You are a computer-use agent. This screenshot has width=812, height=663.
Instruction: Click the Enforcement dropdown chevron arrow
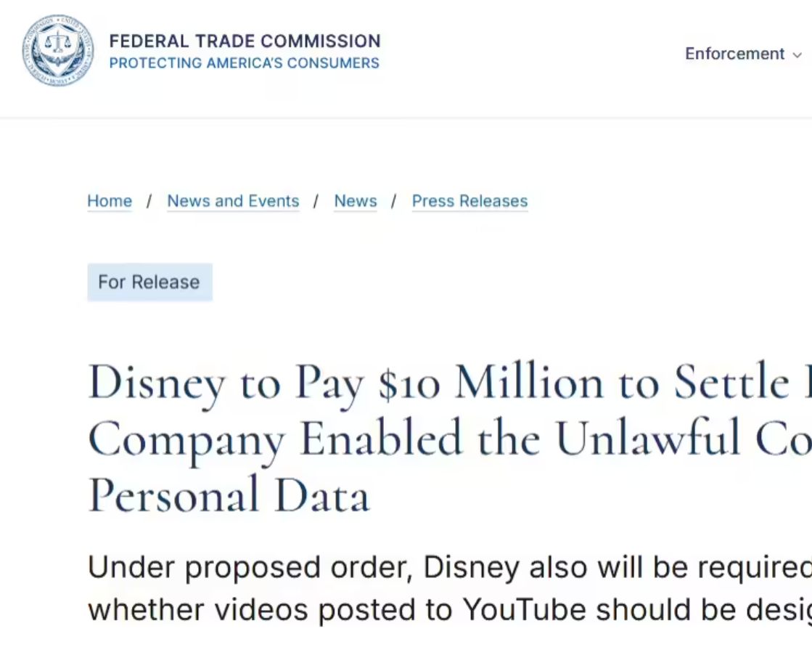(x=797, y=55)
